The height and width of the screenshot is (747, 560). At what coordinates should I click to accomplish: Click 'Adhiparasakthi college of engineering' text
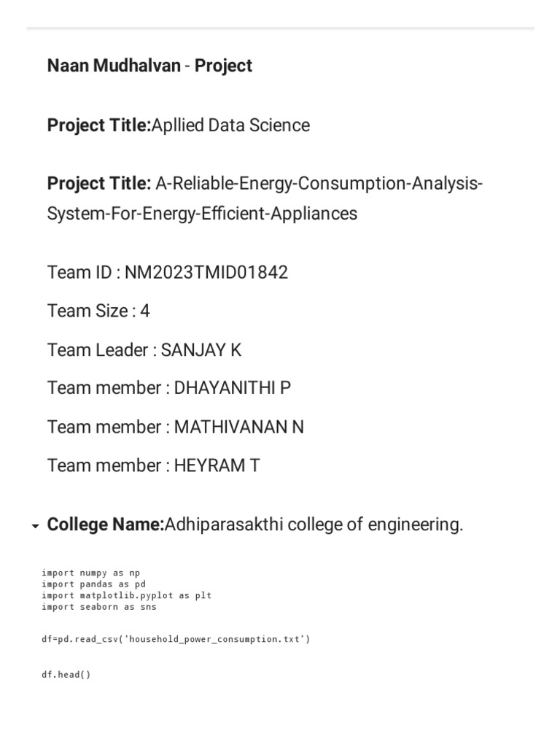point(314,525)
